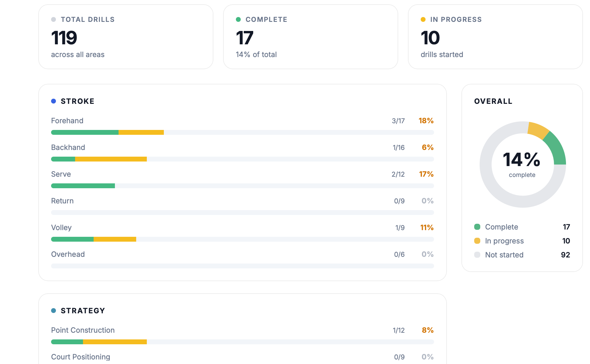Viewport: 590px width, 364px height.
Task: Click the blue dot beside STROKE
Action: point(53,101)
